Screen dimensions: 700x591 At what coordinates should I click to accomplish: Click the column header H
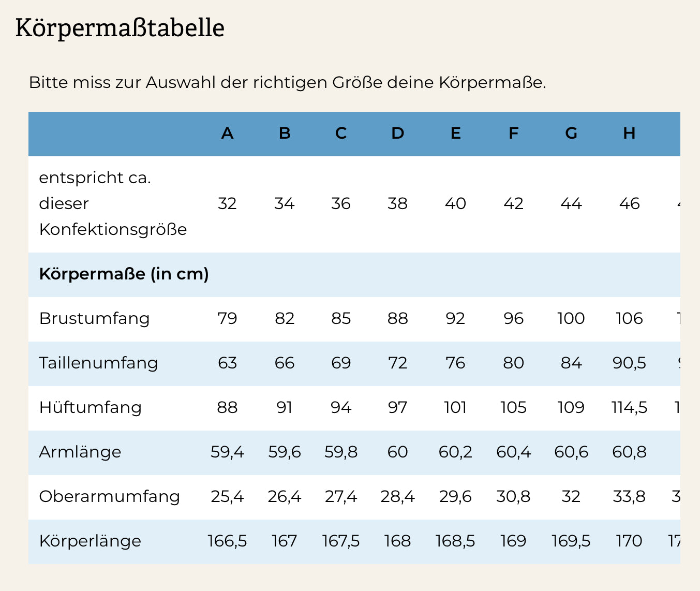click(629, 134)
